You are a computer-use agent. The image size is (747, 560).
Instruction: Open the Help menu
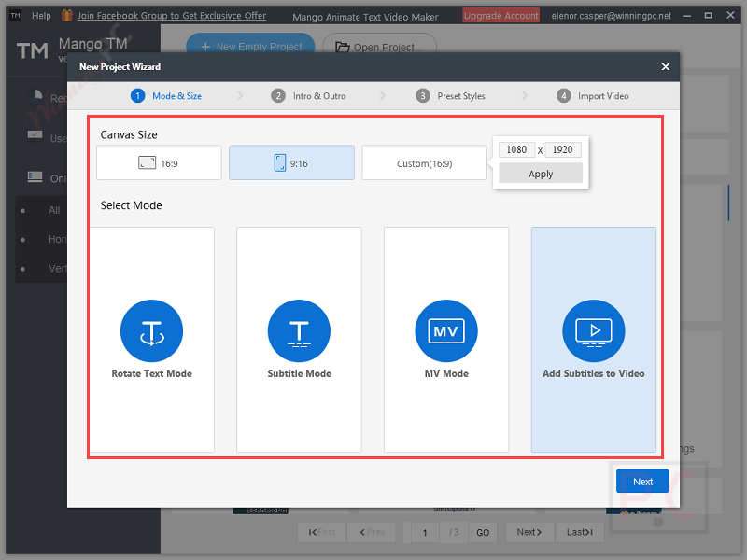[x=41, y=16]
